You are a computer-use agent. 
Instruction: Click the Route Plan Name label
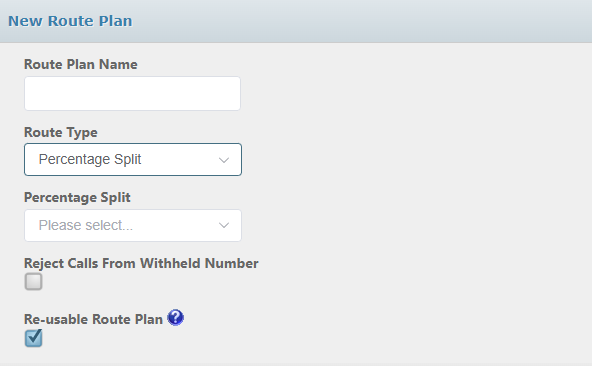(x=81, y=64)
